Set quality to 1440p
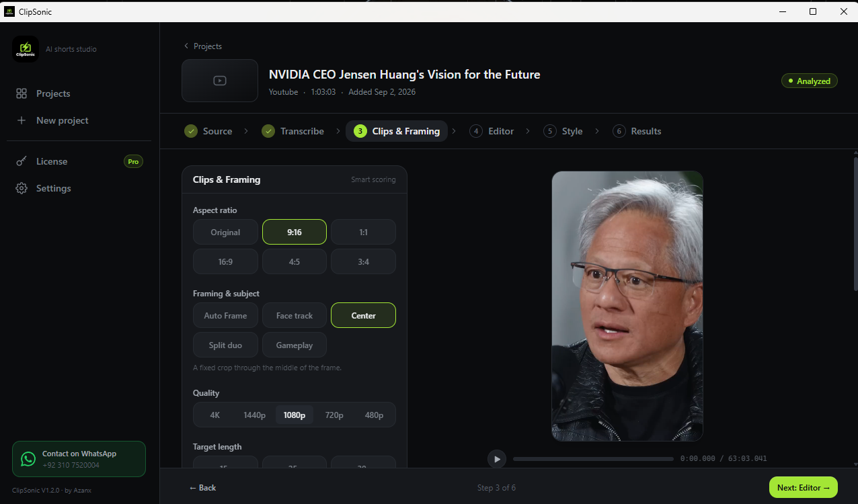 tap(255, 415)
